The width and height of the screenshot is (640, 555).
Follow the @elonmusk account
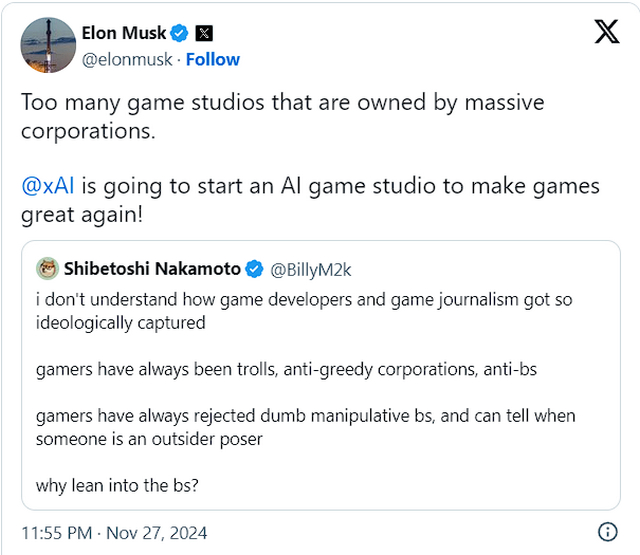click(213, 60)
